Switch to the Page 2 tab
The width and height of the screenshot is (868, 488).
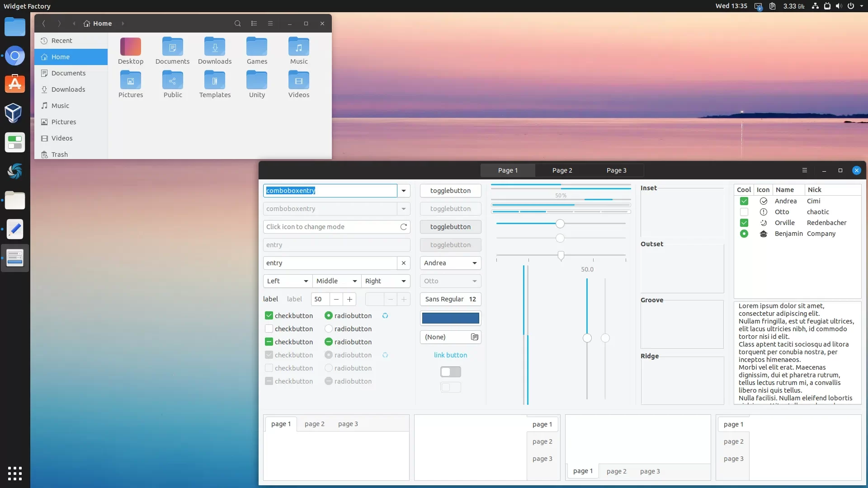(x=562, y=170)
